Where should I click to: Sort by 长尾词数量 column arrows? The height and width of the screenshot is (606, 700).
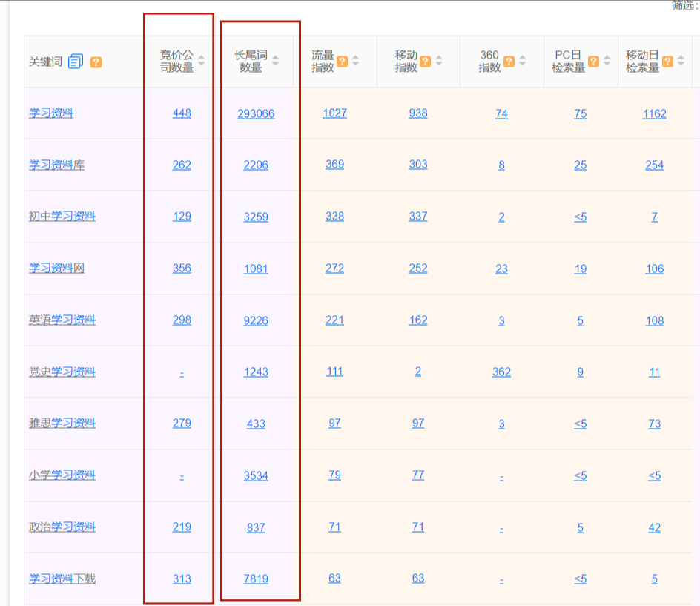coord(275,61)
